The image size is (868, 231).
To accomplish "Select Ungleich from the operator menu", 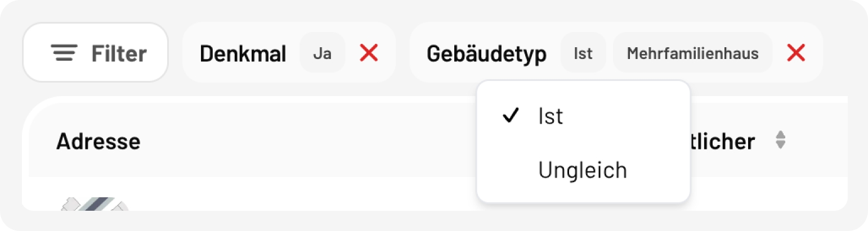I will pos(582,170).
